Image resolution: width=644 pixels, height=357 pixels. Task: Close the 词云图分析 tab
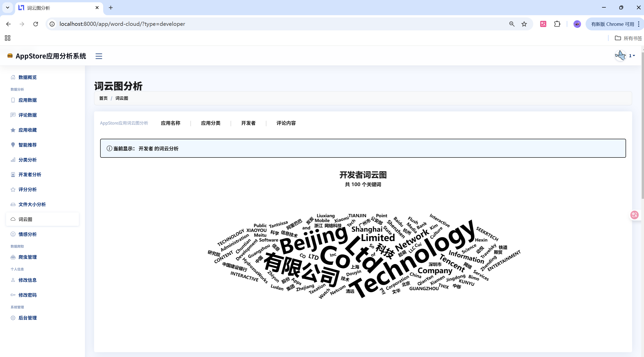pyautogui.click(x=97, y=8)
